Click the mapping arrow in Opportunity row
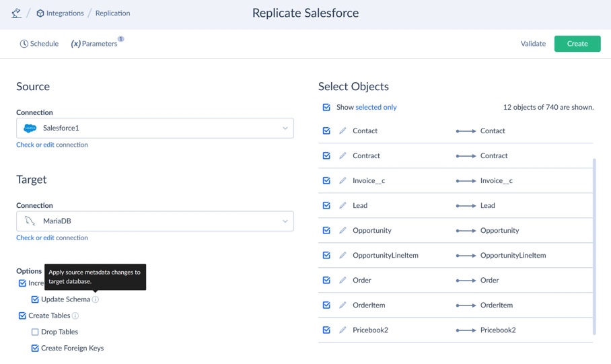Screen dimensions: 611x364 pyautogui.click(x=466, y=231)
